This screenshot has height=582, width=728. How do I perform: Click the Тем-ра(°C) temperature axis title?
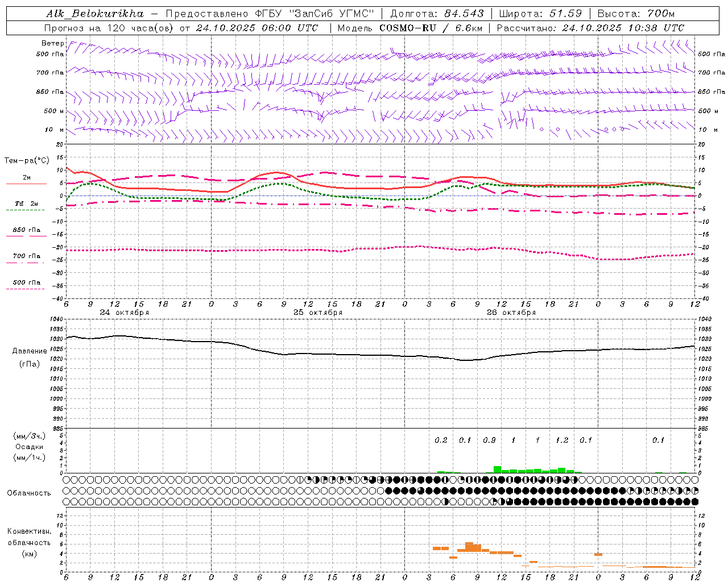pyautogui.click(x=27, y=161)
